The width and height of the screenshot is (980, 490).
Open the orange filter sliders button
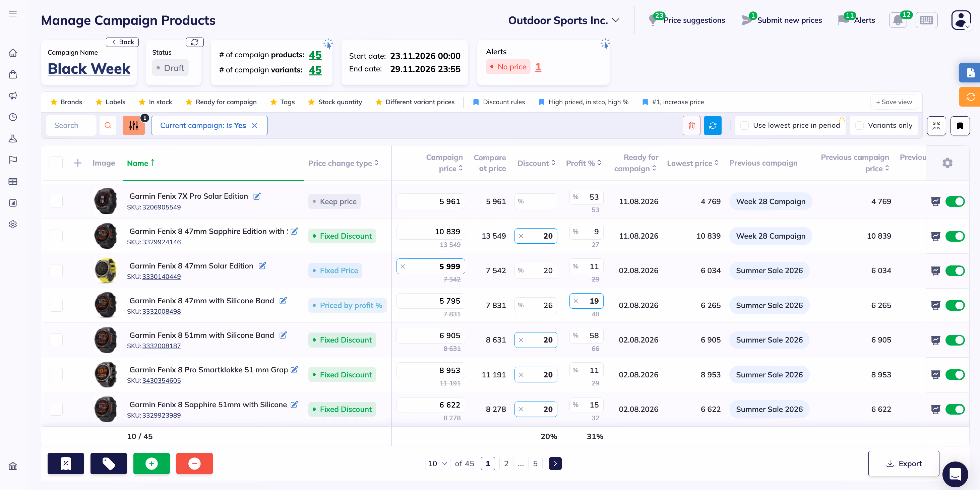[x=133, y=126]
